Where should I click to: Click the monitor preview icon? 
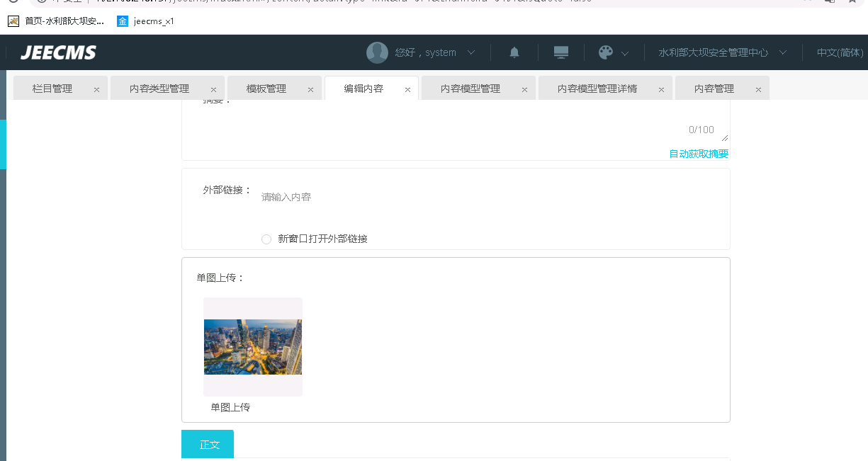tap(561, 52)
